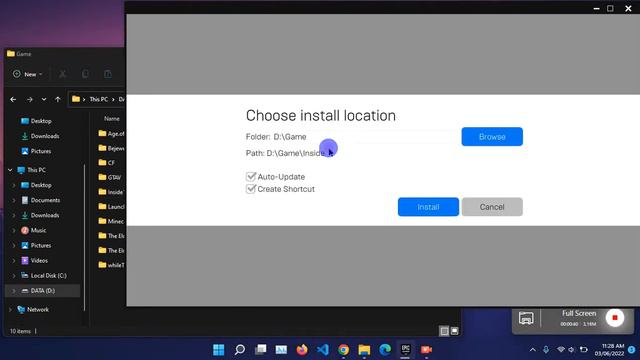This screenshot has height=360, width=640.
Task: Select the CF folder
Action: coord(107,162)
